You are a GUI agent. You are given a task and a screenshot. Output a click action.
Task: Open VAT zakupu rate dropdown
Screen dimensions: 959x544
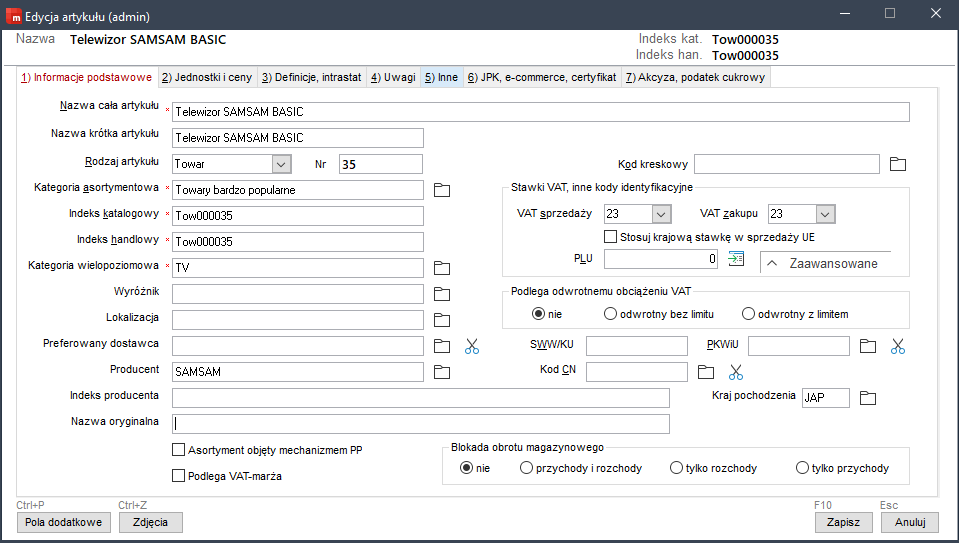pyautogui.click(x=825, y=214)
